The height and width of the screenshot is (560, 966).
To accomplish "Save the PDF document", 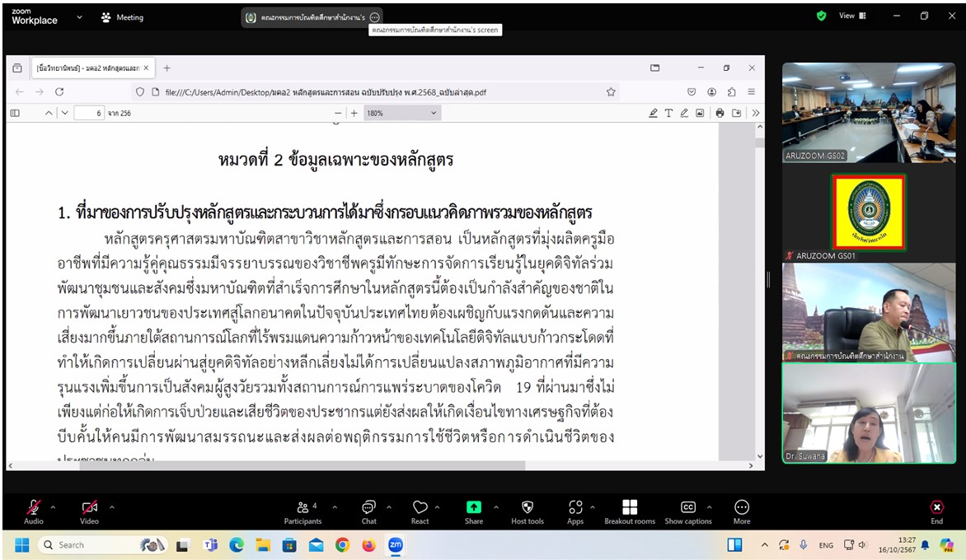I will (x=736, y=113).
